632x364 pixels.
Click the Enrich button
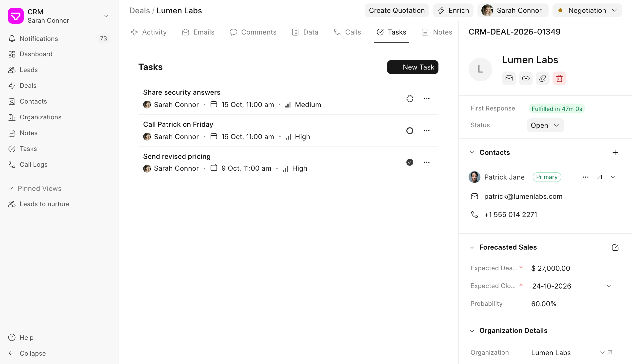click(453, 11)
